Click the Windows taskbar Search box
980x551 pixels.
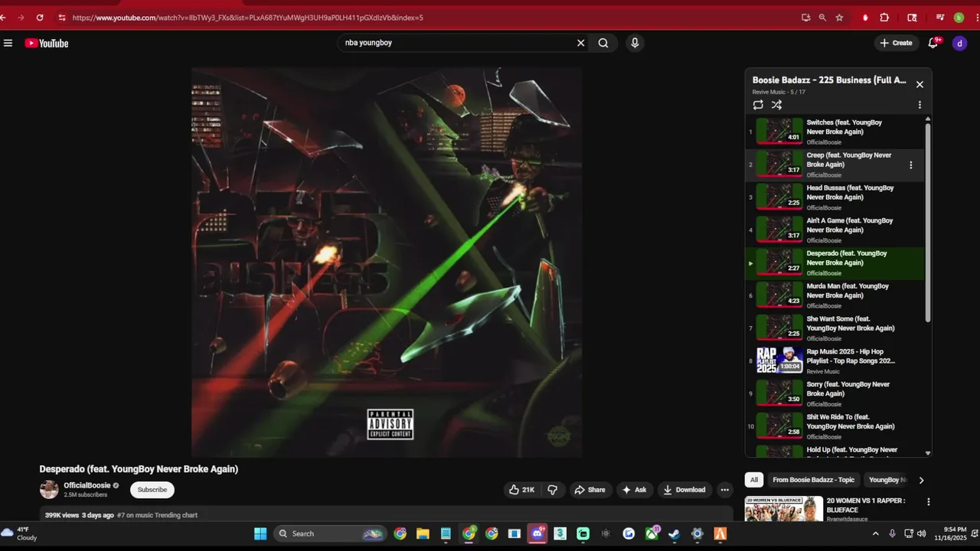point(329,533)
